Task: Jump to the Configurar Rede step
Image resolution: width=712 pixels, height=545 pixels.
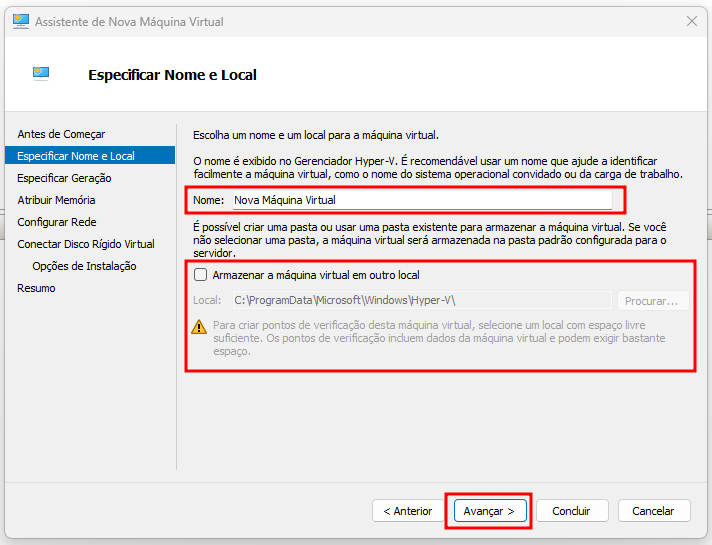Action: point(57,222)
